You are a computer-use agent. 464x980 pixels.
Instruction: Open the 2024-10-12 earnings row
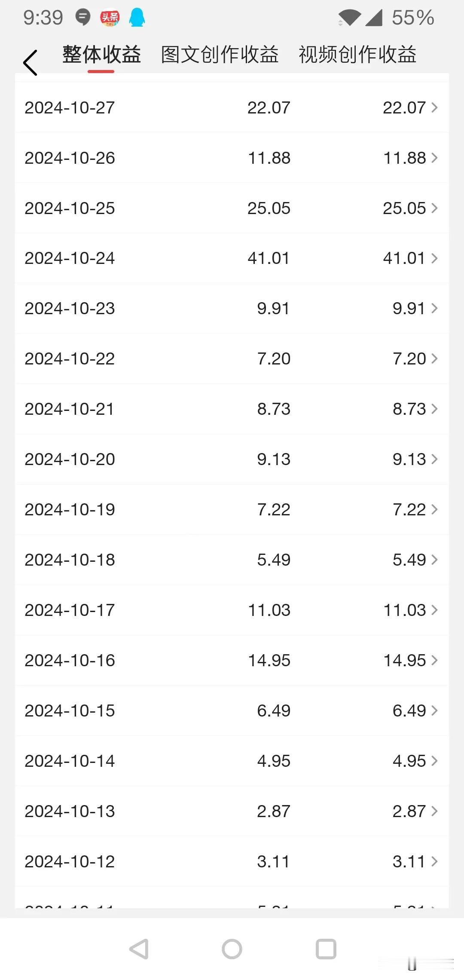click(232, 861)
